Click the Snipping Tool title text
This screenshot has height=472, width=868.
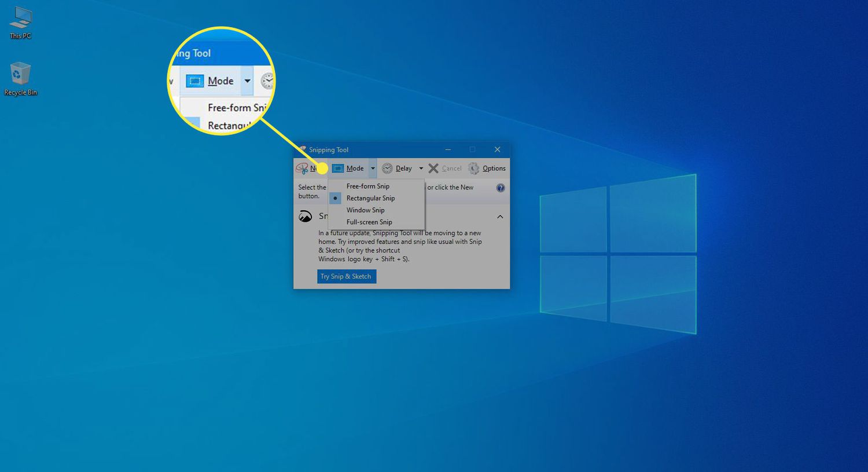329,150
